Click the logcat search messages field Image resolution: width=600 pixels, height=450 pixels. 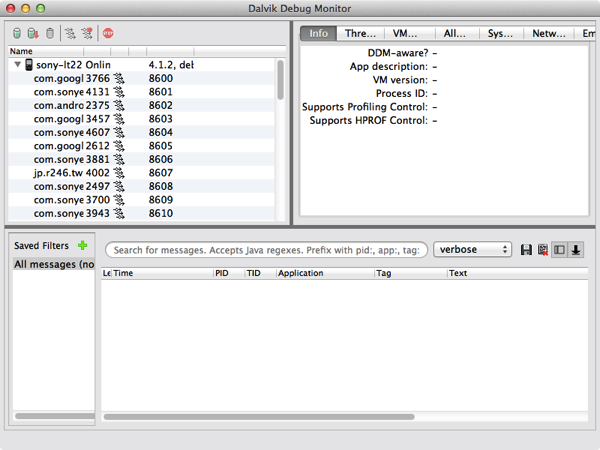pyautogui.click(x=266, y=250)
